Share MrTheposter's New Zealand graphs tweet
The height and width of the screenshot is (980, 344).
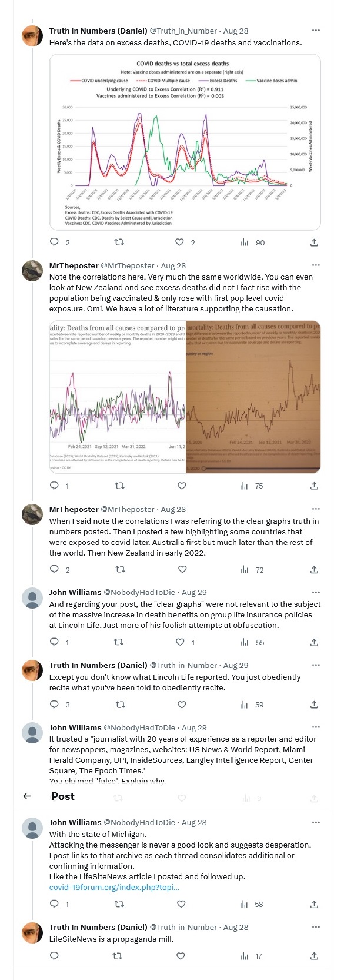(314, 486)
